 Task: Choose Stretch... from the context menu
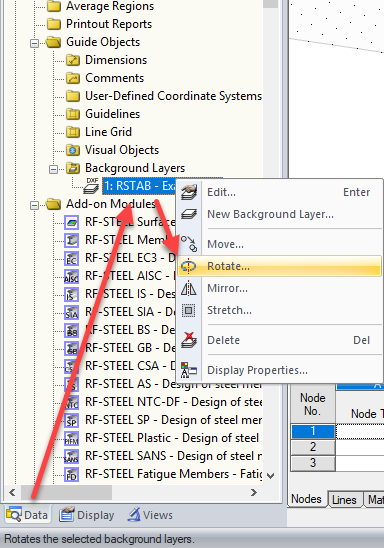[280, 310]
